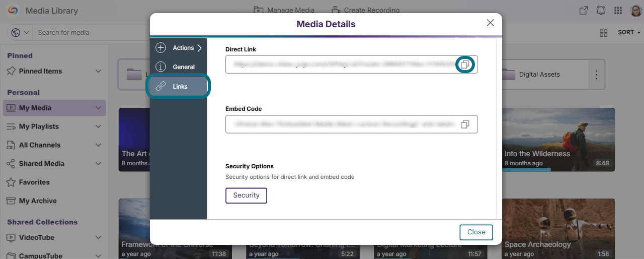Click the My Archive box icon
The height and width of the screenshot is (259, 644).
[11, 201]
